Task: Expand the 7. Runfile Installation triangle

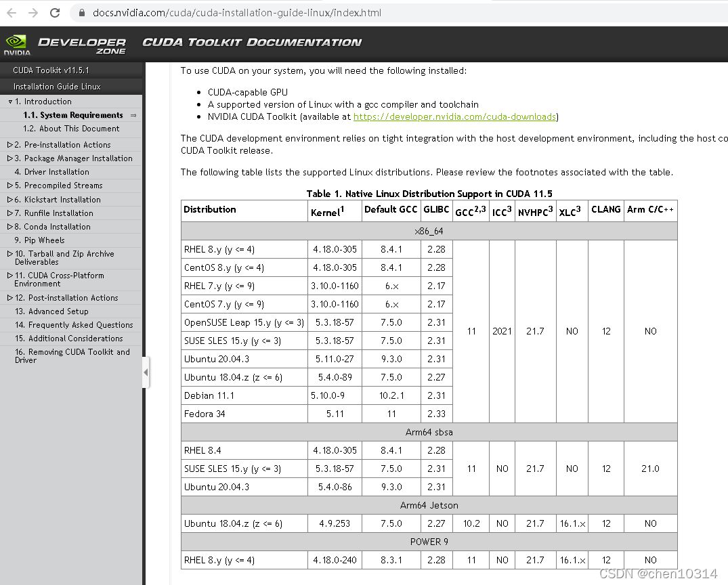Action: click(x=9, y=213)
